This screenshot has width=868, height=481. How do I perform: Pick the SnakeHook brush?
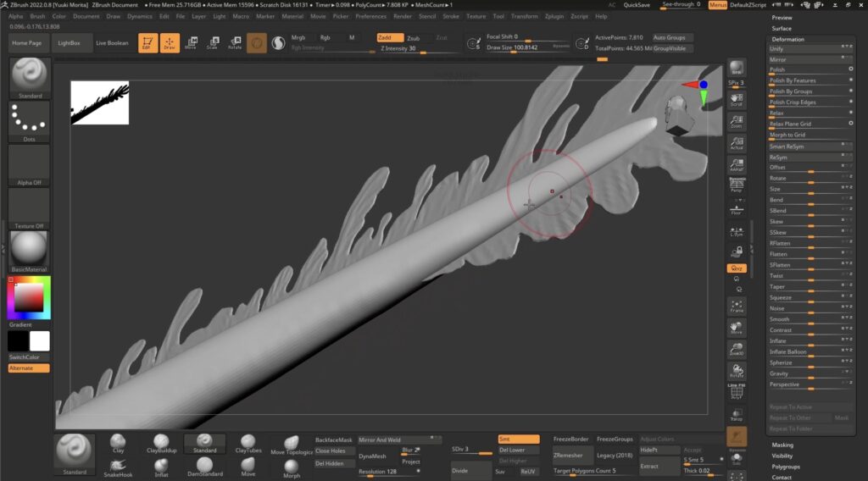[x=118, y=465]
